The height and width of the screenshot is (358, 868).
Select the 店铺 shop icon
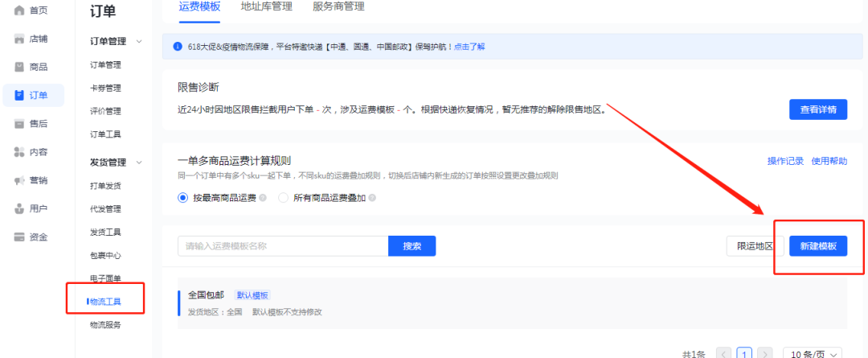pos(19,39)
